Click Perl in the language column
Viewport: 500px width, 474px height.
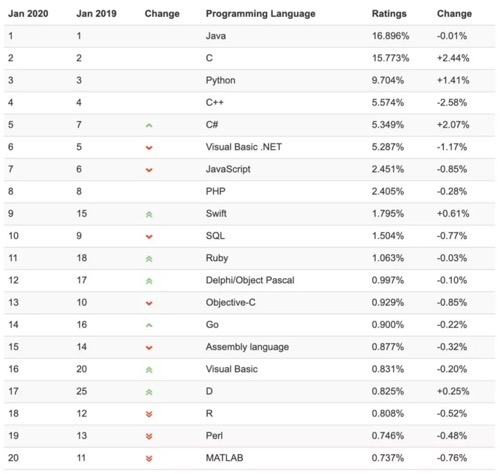click(214, 436)
